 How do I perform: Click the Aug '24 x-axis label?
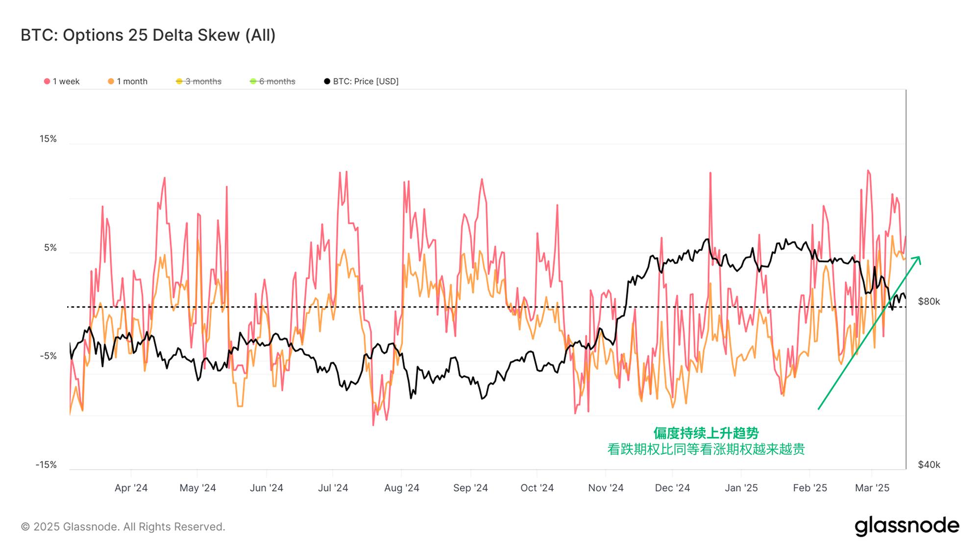point(401,488)
